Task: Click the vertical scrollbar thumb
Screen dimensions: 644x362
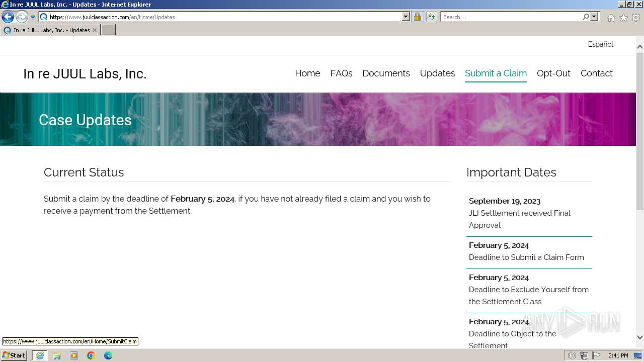Action: pos(640,131)
